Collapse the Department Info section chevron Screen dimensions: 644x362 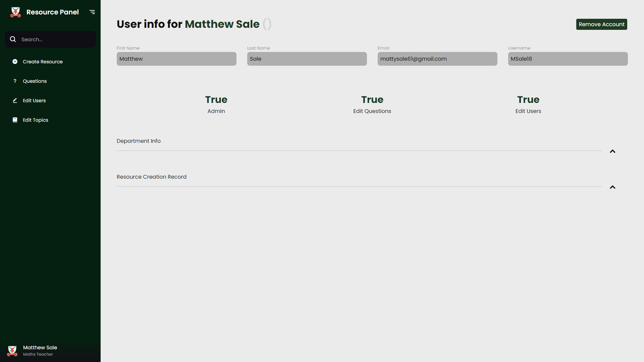[x=612, y=152]
